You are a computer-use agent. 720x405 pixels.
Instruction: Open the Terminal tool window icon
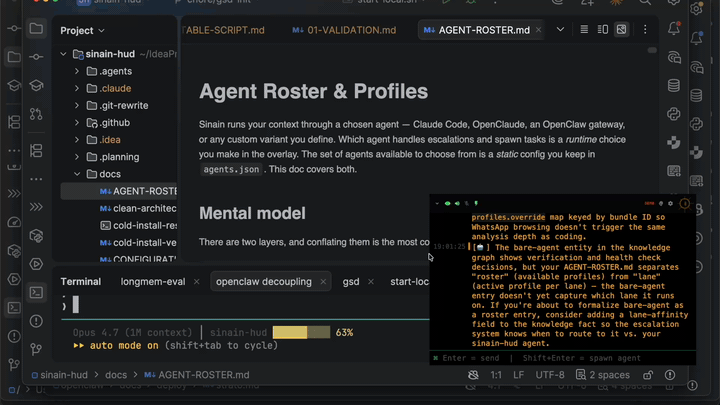point(36,292)
